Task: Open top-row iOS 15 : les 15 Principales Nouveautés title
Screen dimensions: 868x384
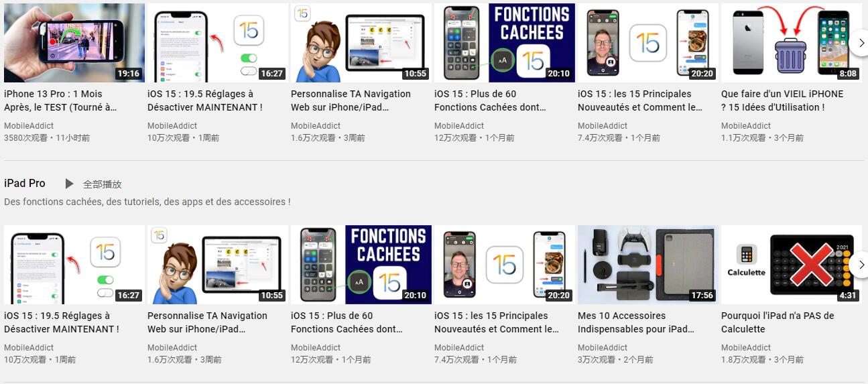Action: [x=640, y=101]
